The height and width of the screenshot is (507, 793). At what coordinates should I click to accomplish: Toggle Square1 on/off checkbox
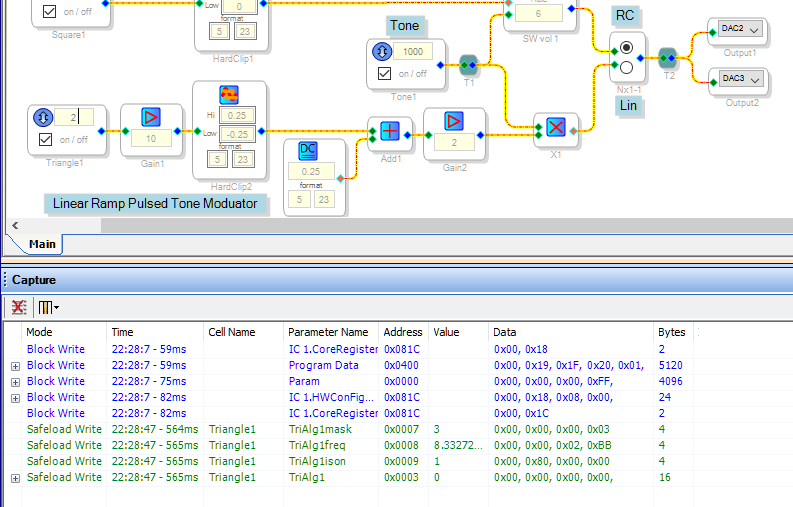click(49, 11)
